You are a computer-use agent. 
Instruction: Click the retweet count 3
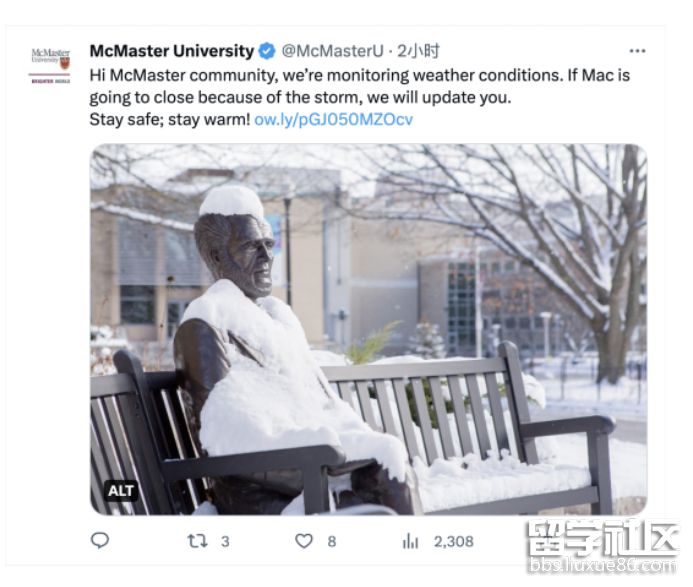click(x=225, y=541)
